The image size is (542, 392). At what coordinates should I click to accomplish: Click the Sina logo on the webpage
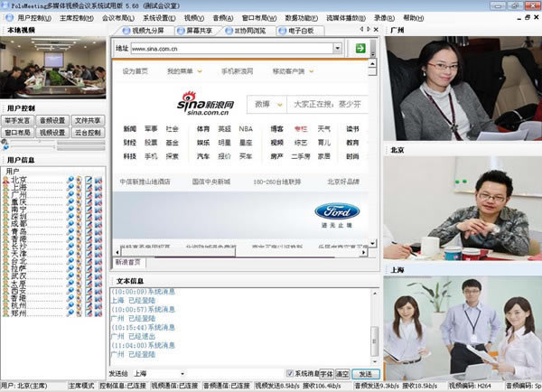pos(206,103)
